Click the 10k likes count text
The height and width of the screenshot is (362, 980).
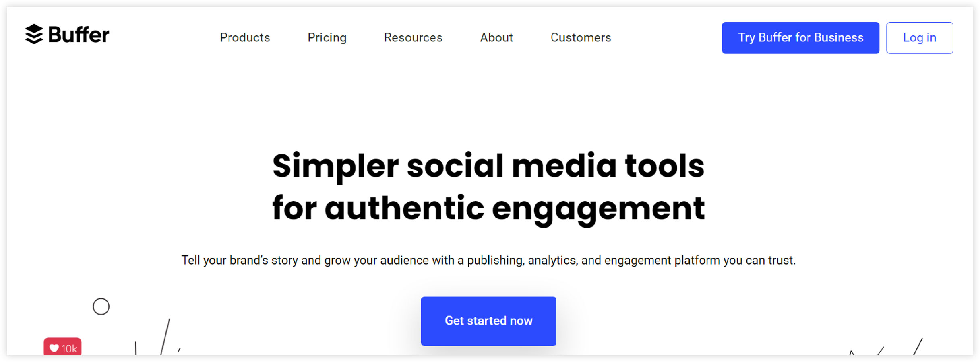coord(69,348)
